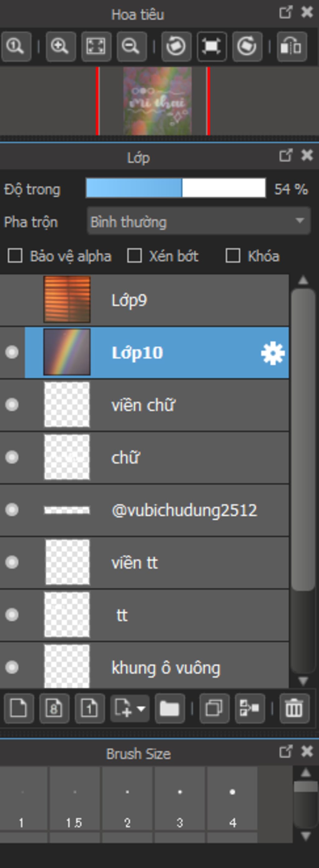Check the Khóa lock checkbox
Screen dimensions: 319x868
(233, 256)
